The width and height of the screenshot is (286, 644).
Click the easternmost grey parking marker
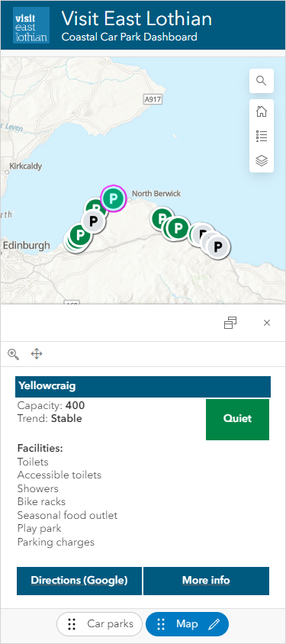tap(218, 246)
